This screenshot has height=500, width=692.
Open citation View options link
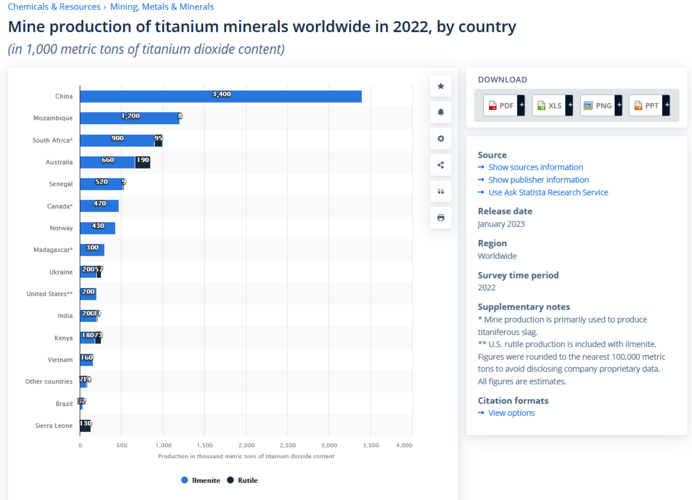tap(511, 413)
